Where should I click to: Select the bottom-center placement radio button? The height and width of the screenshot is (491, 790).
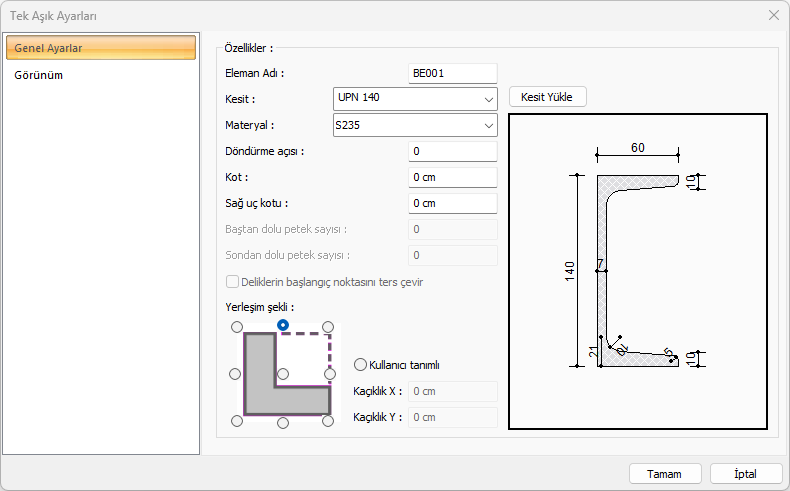click(283, 422)
